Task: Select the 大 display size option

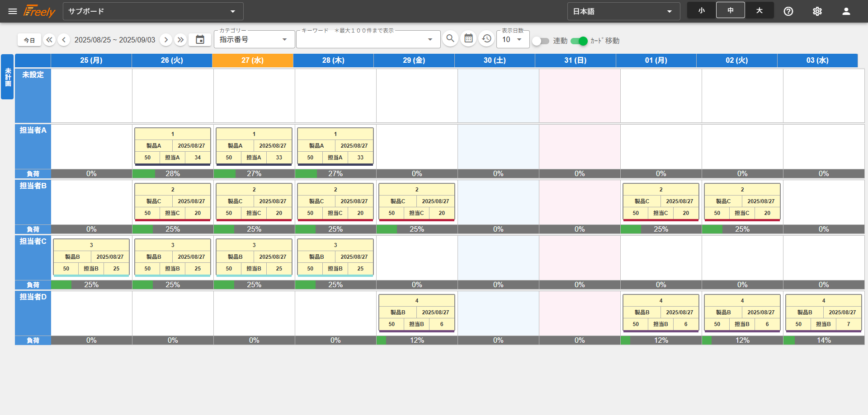Action: coord(759,11)
